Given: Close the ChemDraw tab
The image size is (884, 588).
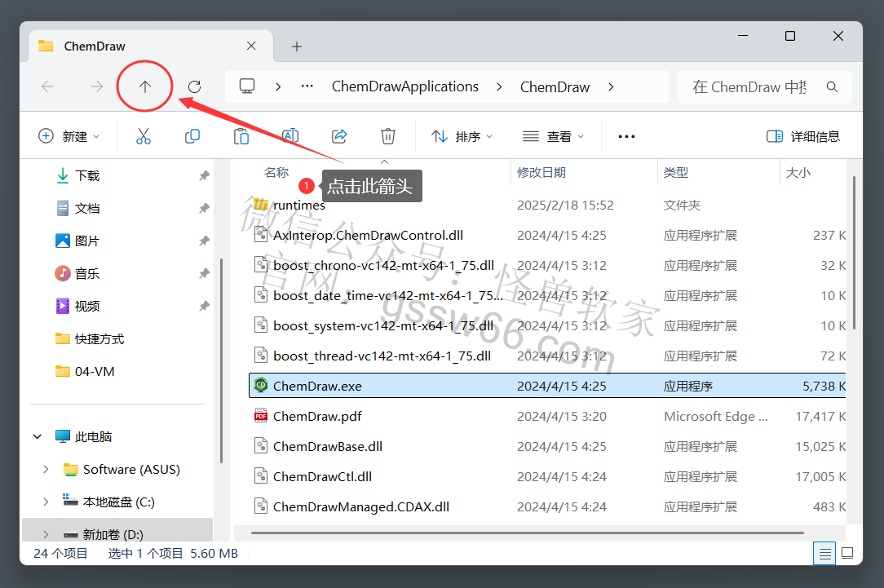Looking at the screenshot, I should pos(251,46).
